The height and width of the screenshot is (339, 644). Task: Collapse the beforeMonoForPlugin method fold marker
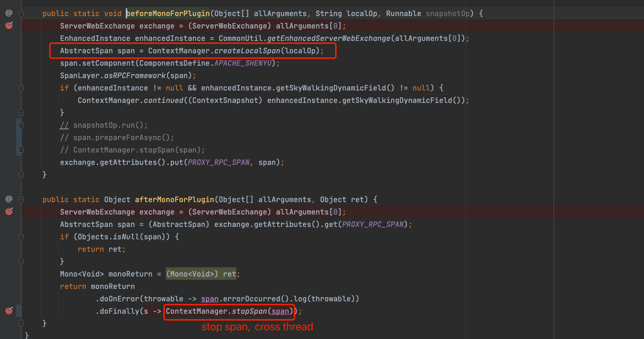click(x=21, y=14)
